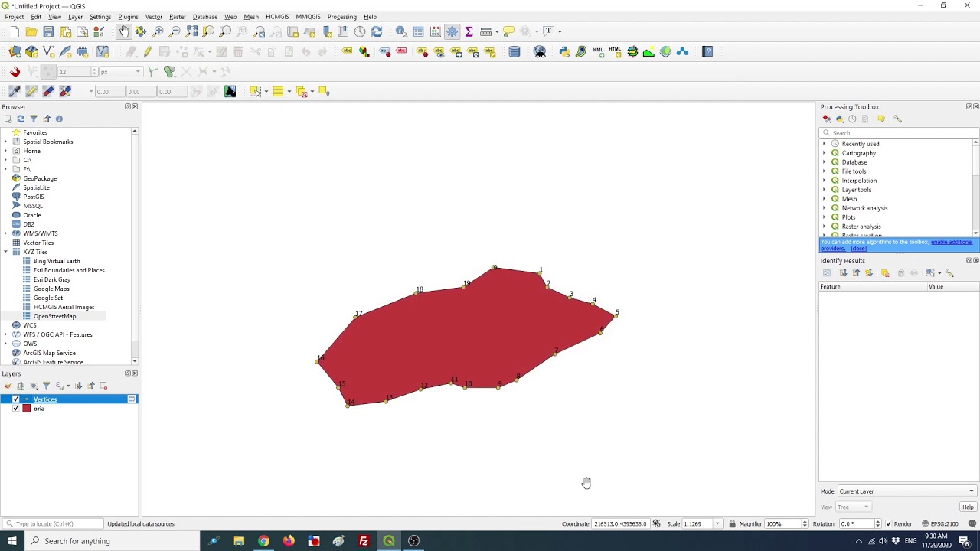Click the KML tool icon

[598, 52]
